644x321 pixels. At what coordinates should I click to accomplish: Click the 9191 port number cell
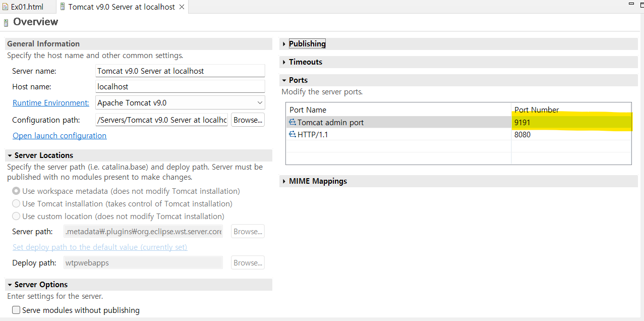click(x=571, y=122)
